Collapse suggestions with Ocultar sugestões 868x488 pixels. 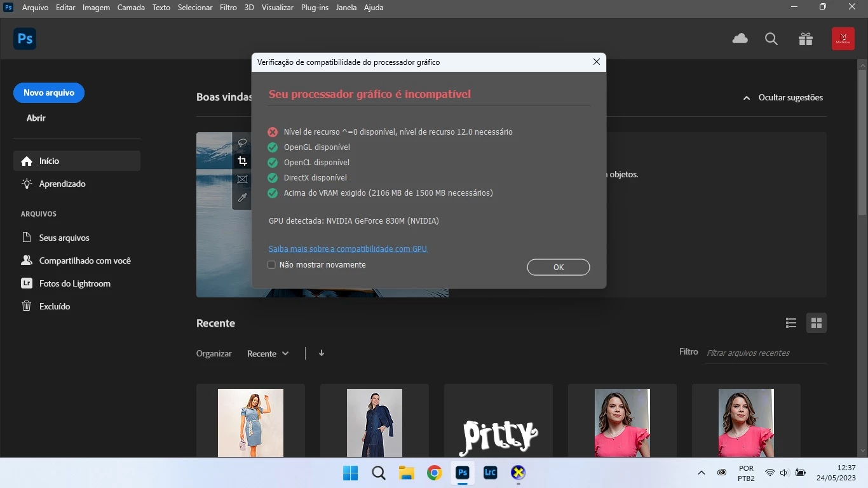[783, 98]
